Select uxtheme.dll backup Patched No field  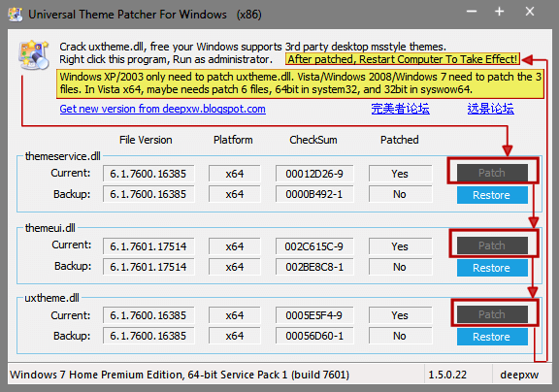point(400,336)
